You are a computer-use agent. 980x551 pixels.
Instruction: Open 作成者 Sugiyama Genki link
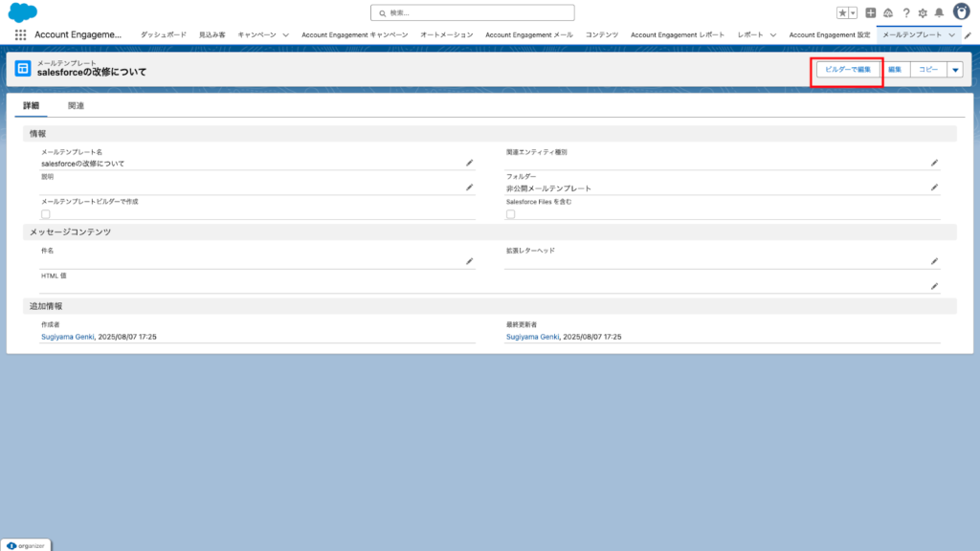pos(68,337)
